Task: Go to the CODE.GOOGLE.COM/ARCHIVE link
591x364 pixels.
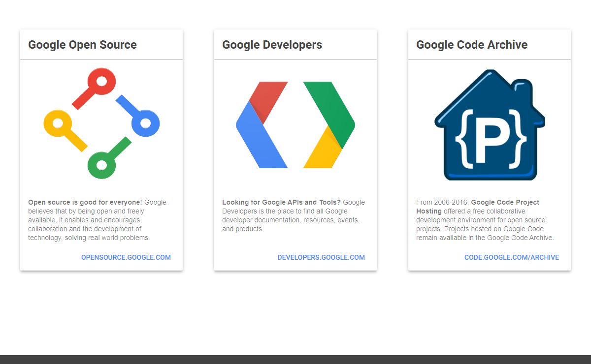Action: pyautogui.click(x=511, y=257)
